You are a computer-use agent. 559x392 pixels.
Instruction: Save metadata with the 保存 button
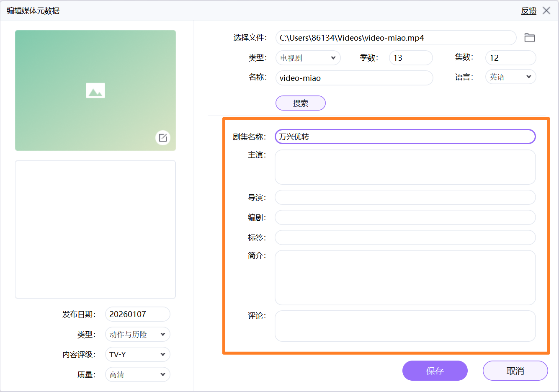435,371
